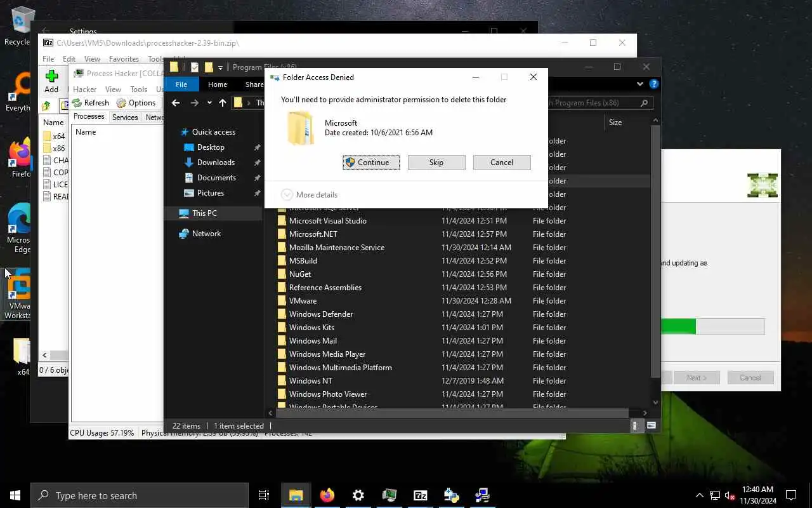Open the 7-Zip Favorites menu

point(124,59)
